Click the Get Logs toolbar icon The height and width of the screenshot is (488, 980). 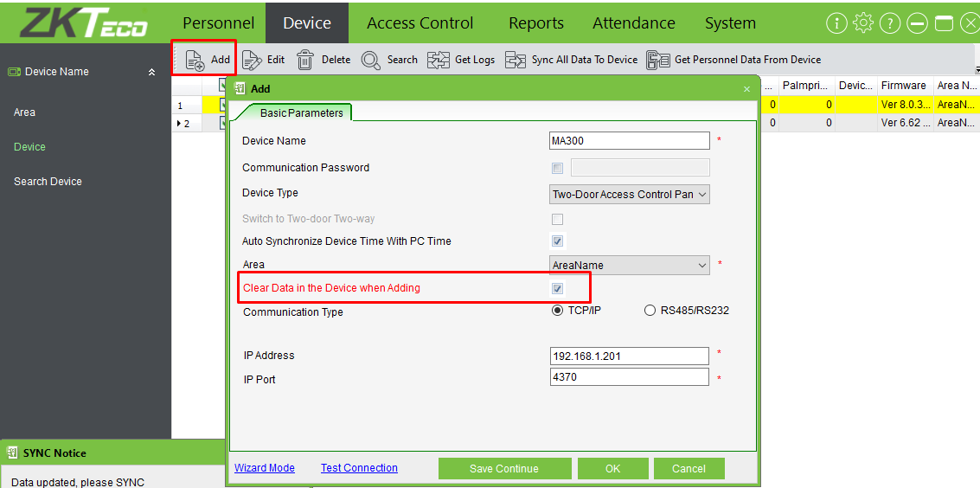click(x=439, y=60)
